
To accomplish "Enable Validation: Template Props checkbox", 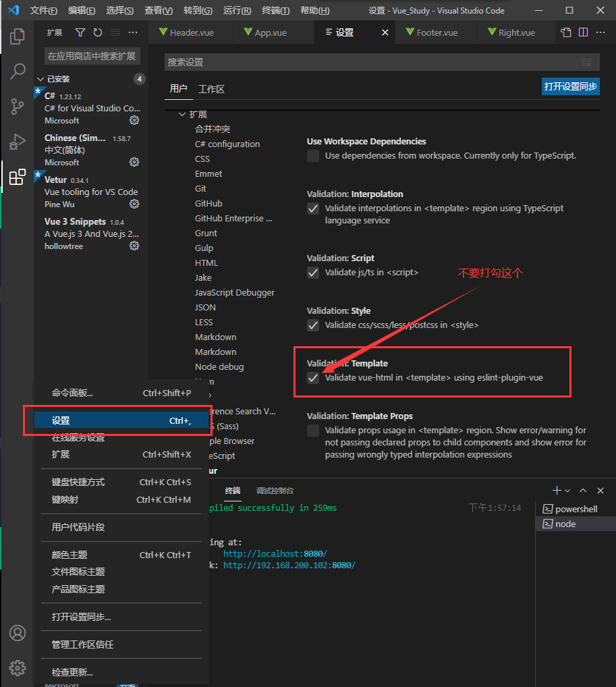I will [313, 431].
